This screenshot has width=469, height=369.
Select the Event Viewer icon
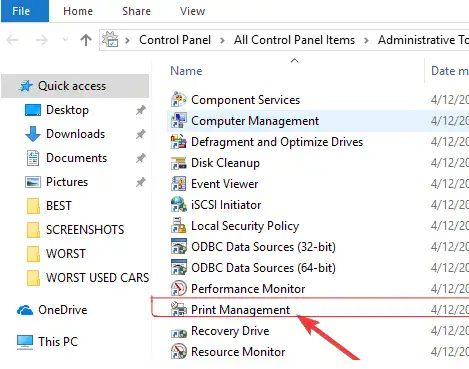[179, 184]
